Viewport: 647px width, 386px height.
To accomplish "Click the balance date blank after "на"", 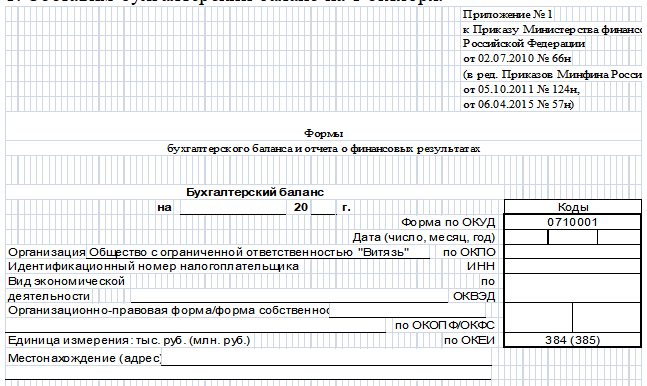I will click(x=233, y=207).
